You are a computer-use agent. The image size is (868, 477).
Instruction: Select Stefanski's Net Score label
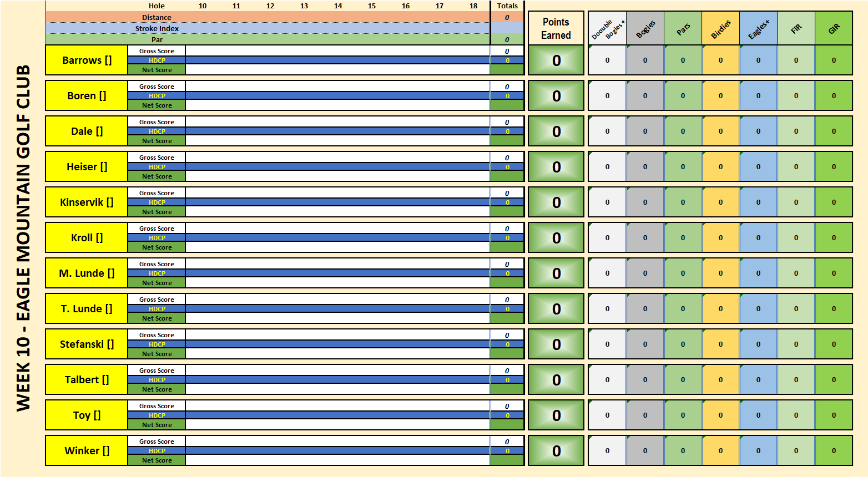pyautogui.click(x=157, y=354)
